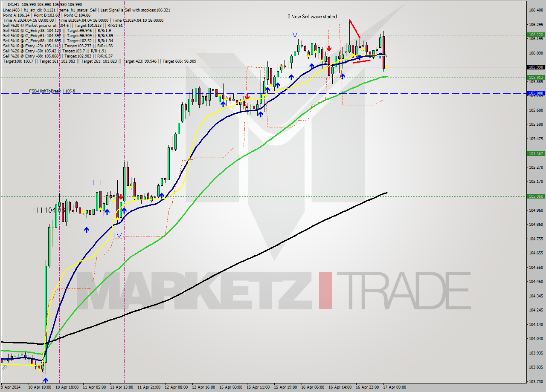Click the '12 Apr 08:00' time label
546x392 pixels.
pyautogui.click(x=177, y=387)
